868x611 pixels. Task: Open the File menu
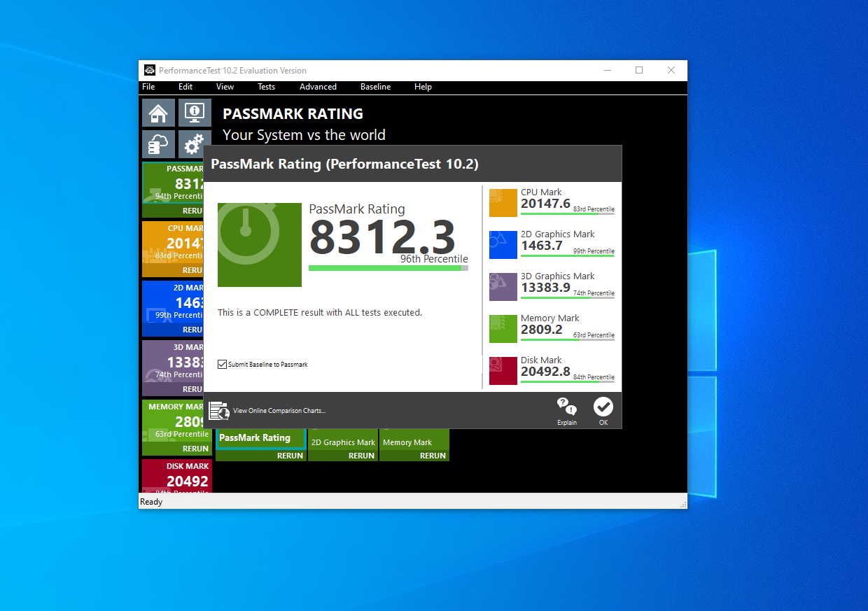point(148,87)
